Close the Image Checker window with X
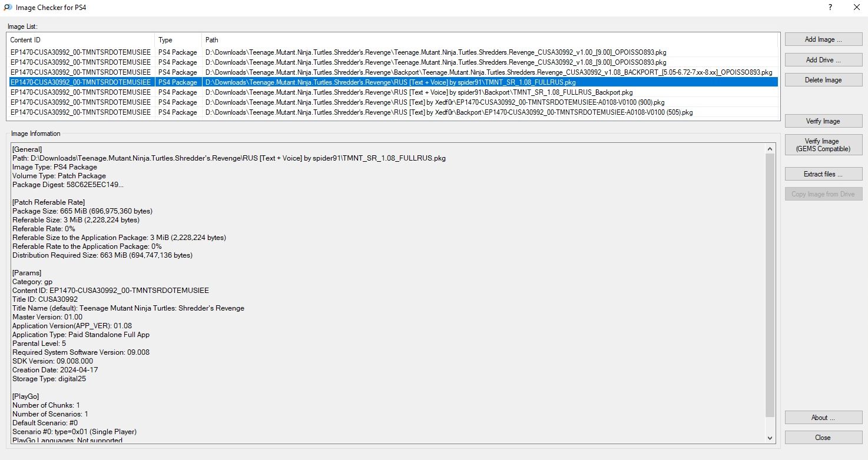The image size is (868, 460). 856,8
